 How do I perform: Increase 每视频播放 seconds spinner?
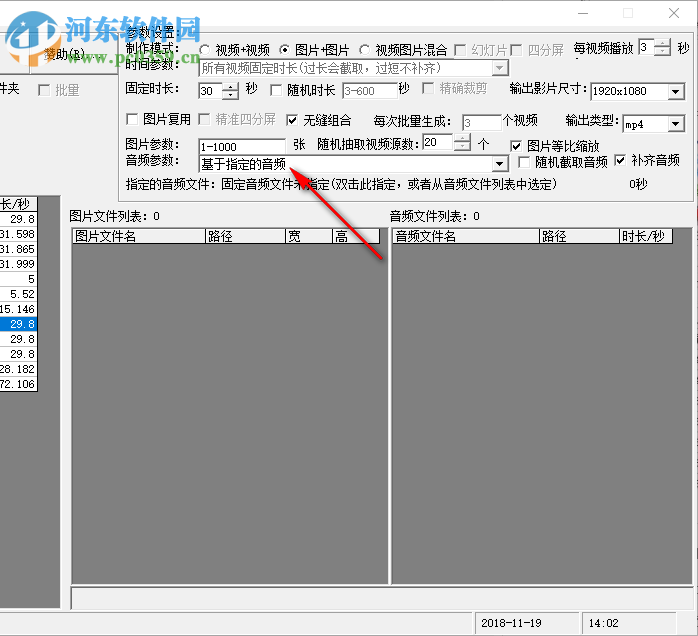[662, 43]
